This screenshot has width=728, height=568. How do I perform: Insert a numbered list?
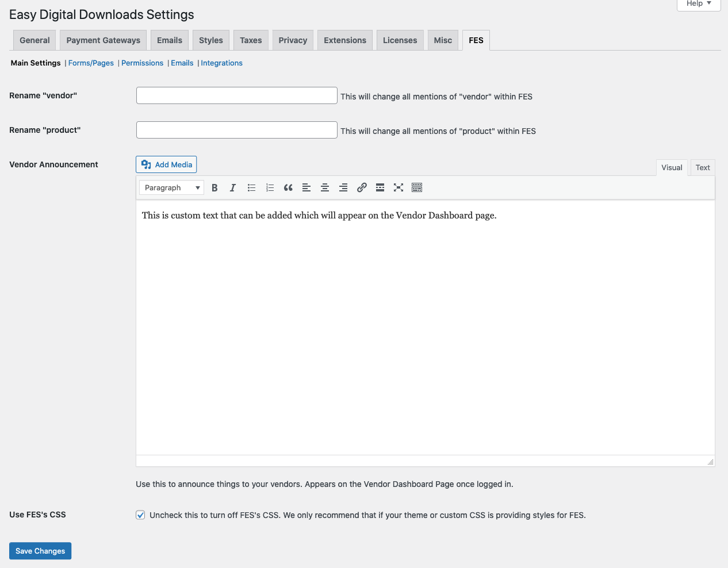click(x=270, y=188)
